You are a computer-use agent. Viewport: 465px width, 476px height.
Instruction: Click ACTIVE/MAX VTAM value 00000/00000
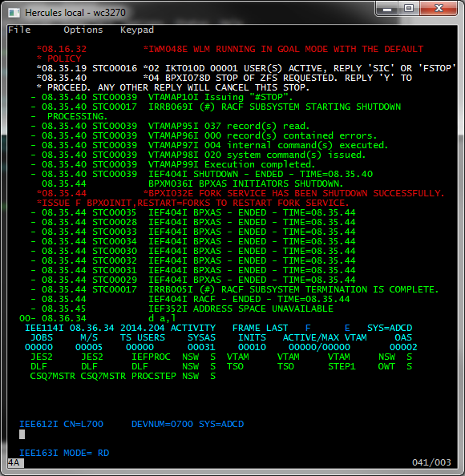coord(320,347)
